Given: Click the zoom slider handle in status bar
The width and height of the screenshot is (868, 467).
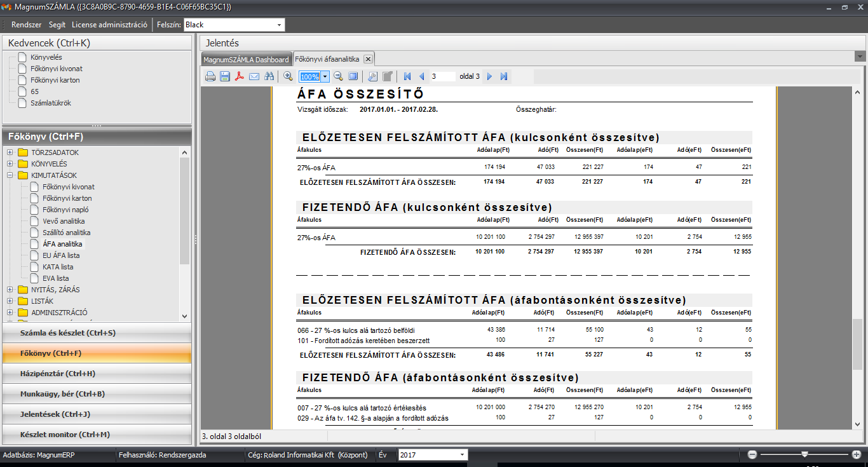Looking at the screenshot, I should pyautogui.click(x=804, y=454).
